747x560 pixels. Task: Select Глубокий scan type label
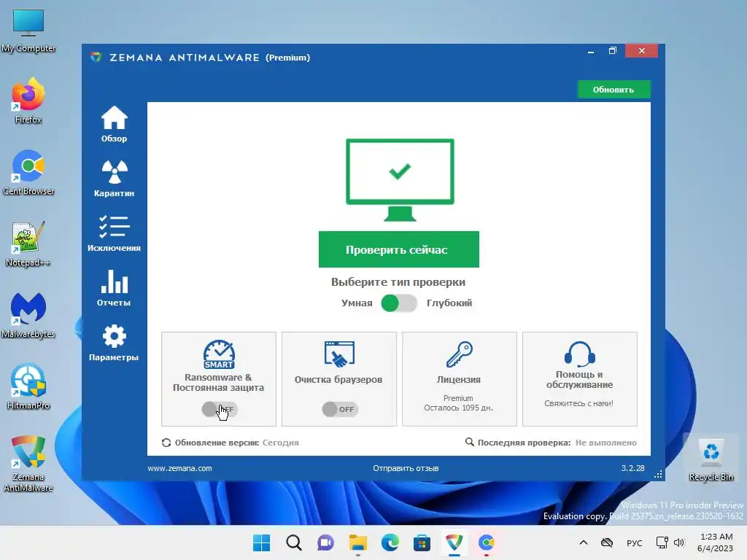(449, 303)
